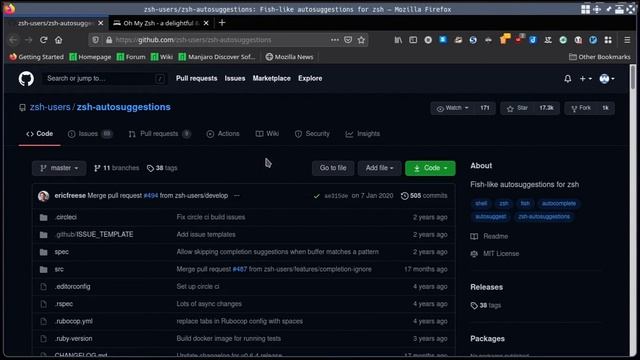
Task: Open the Watch dropdown
Action: (453, 108)
